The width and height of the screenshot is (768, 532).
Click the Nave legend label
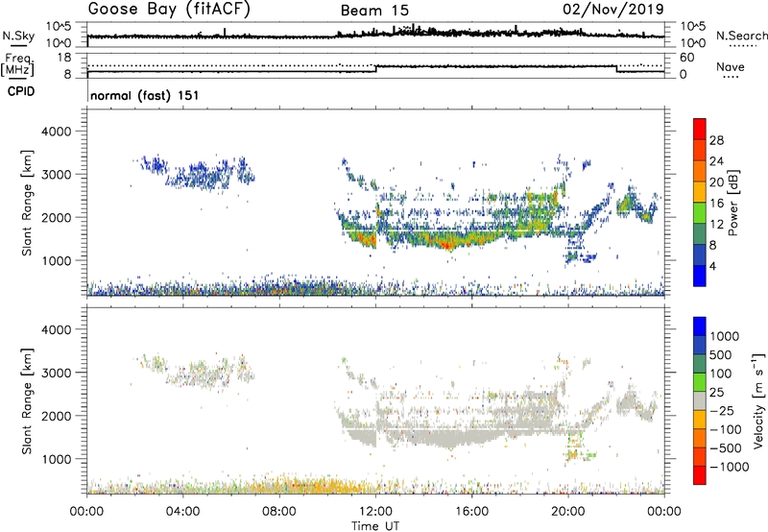pos(731,67)
